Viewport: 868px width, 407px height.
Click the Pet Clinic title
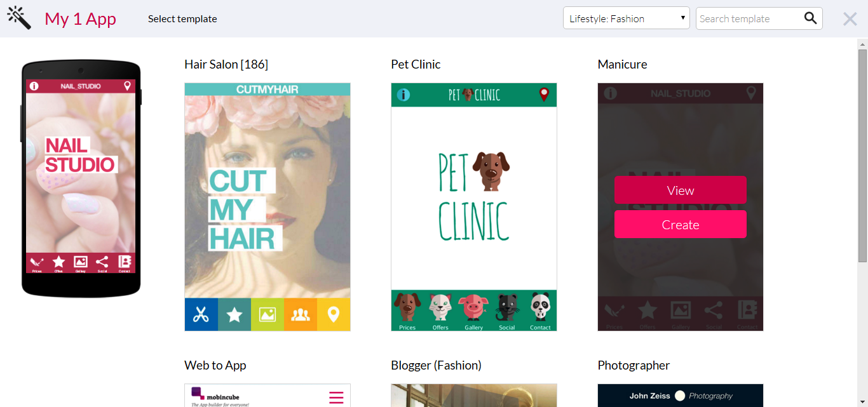416,64
